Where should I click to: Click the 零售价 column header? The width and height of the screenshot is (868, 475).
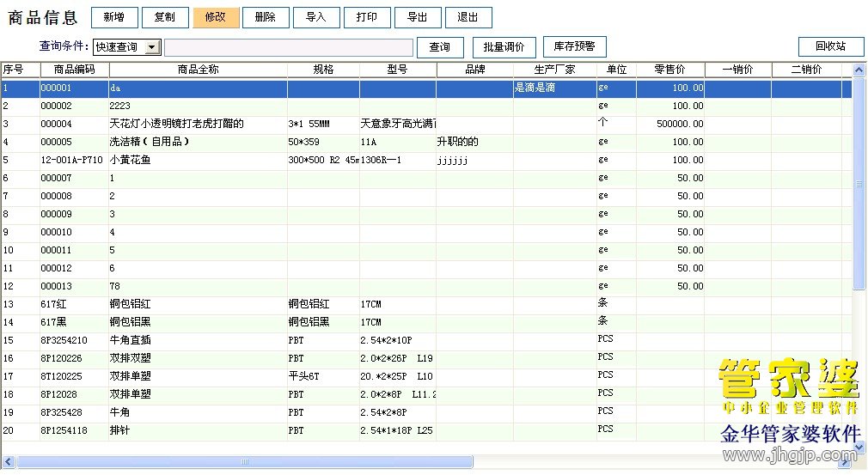[x=669, y=70]
